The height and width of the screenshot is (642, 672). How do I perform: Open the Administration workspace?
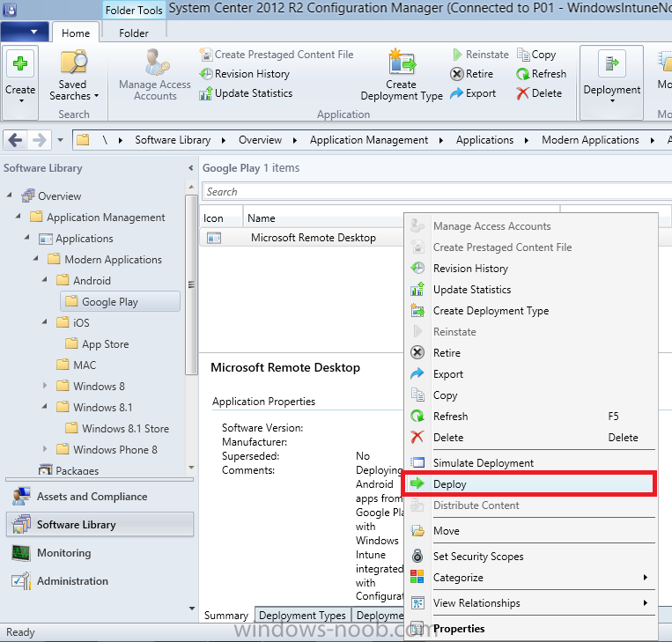click(100, 581)
